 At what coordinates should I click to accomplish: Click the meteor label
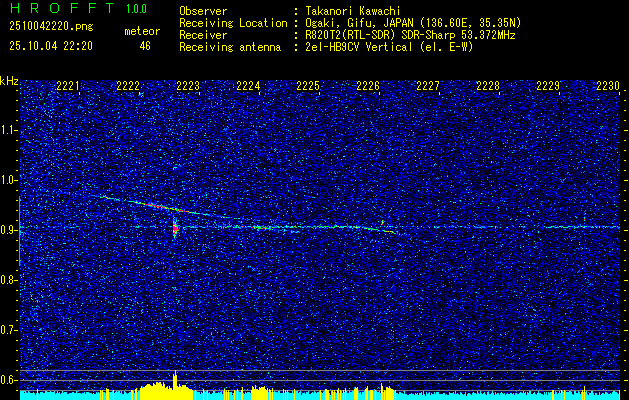pyautogui.click(x=142, y=31)
